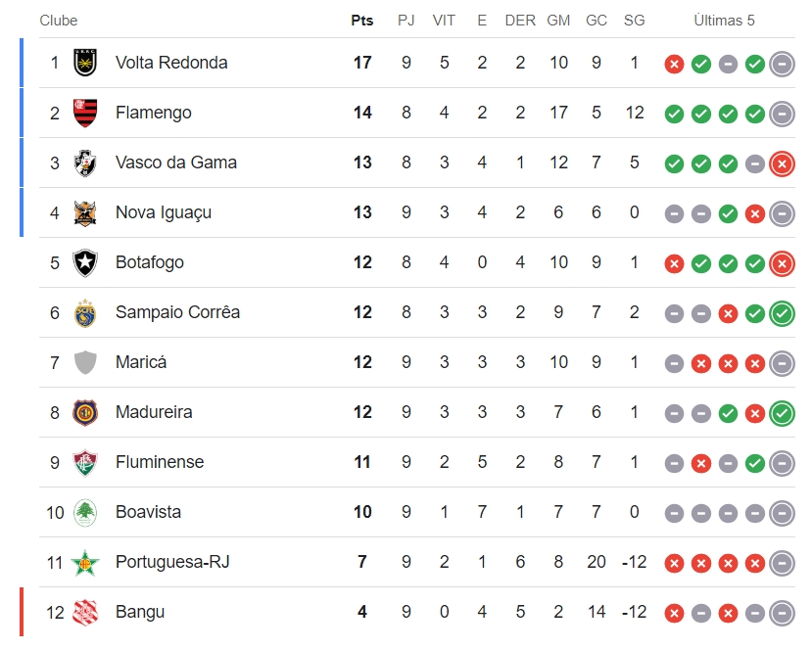Click the Bangu club crest
The height and width of the screenshot is (650, 812).
point(85,612)
